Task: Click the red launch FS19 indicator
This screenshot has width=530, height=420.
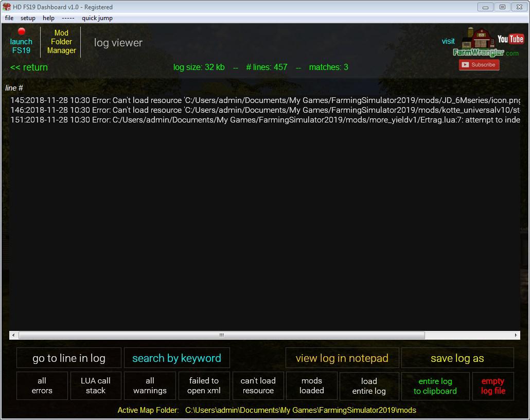Action: [x=22, y=32]
